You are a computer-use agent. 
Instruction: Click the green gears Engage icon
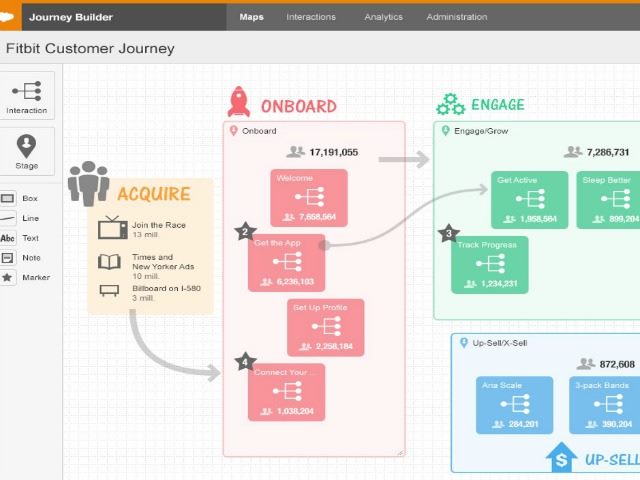(x=450, y=104)
